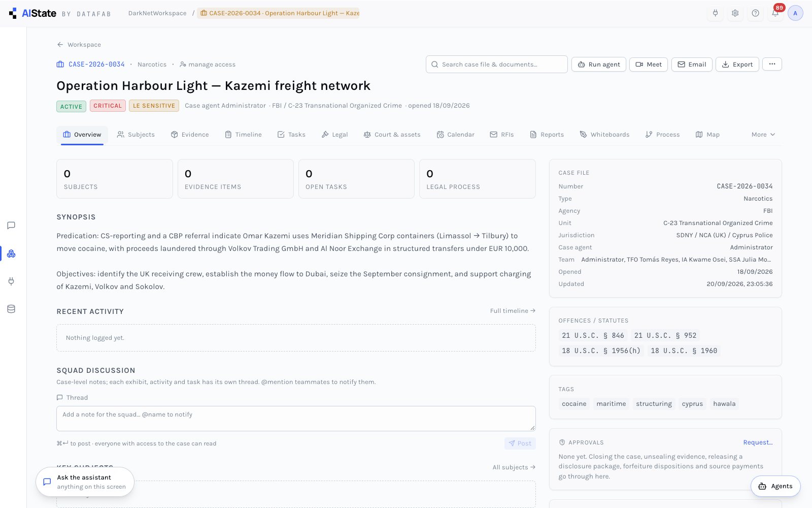The height and width of the screenshot is (508, 812).
Task: Open the RFIs tab
Action: tap(501, 135)
